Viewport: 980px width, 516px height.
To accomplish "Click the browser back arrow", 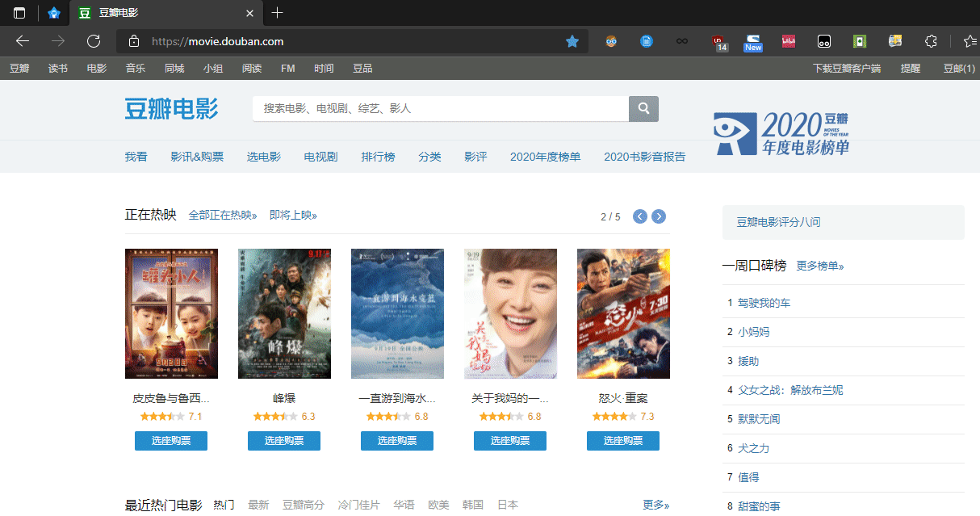I will click(23, 41).
